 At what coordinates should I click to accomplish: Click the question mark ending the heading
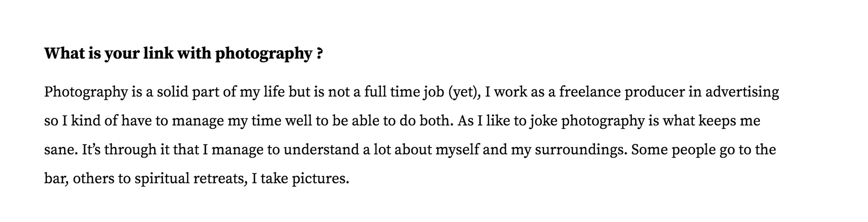click(320, 54)
